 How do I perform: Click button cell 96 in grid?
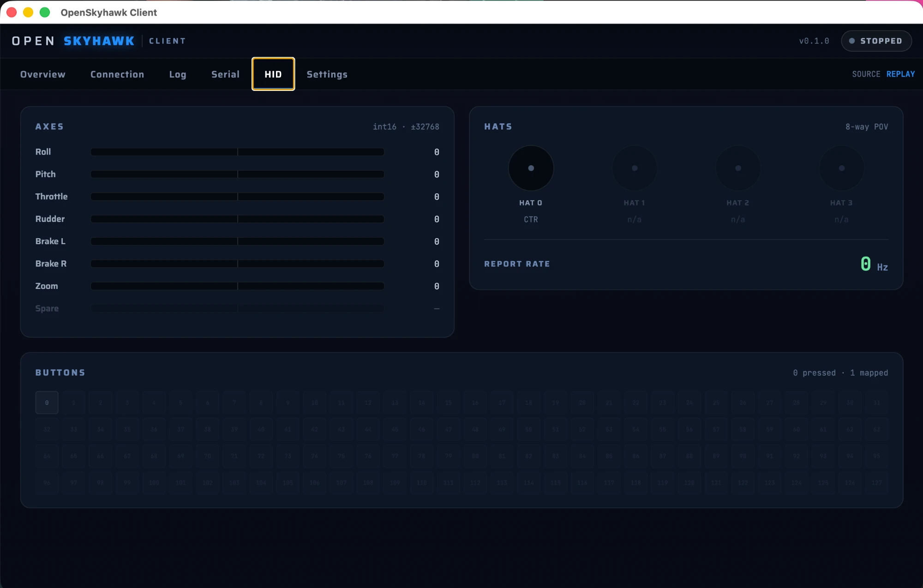click(x=47, y=483)
